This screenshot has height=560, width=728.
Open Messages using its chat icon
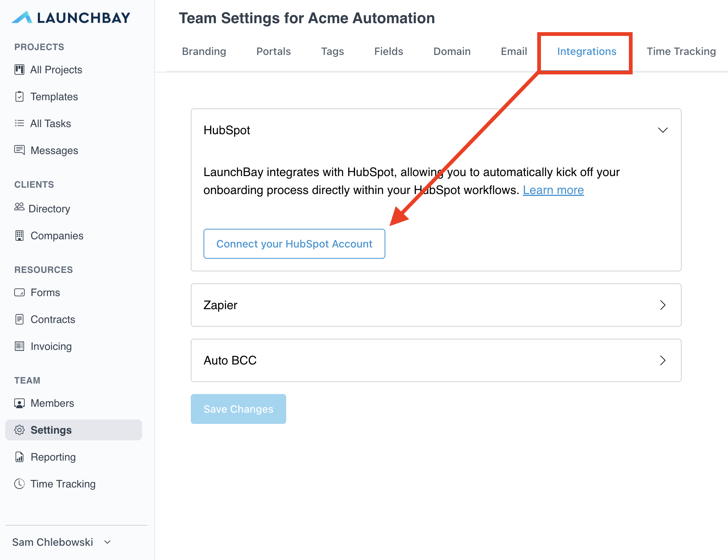[19, 150]
